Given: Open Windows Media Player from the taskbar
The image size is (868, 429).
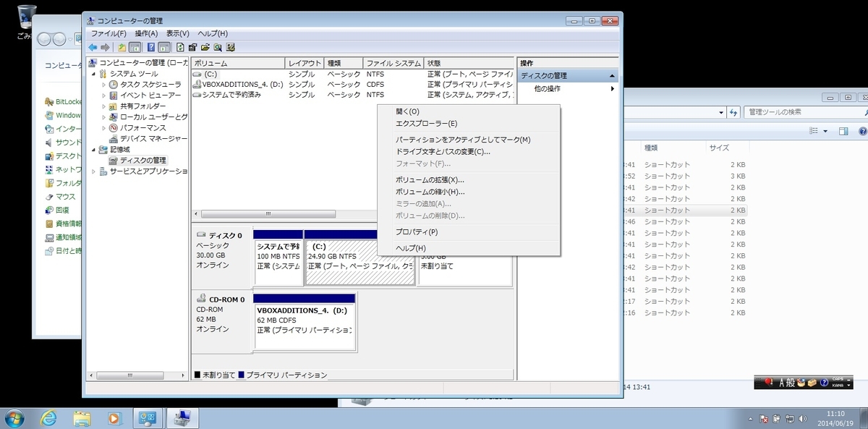Looking at the screenshot, I should (114, 417).
